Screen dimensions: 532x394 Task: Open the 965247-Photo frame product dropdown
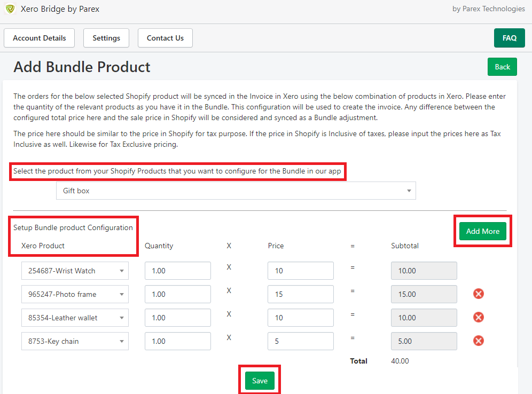click(x=75, y=294)
